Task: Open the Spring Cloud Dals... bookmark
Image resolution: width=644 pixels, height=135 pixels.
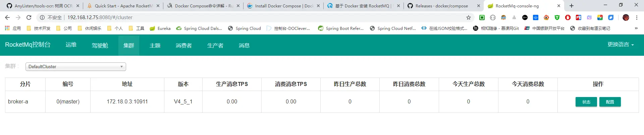Action: pos(199,28)
